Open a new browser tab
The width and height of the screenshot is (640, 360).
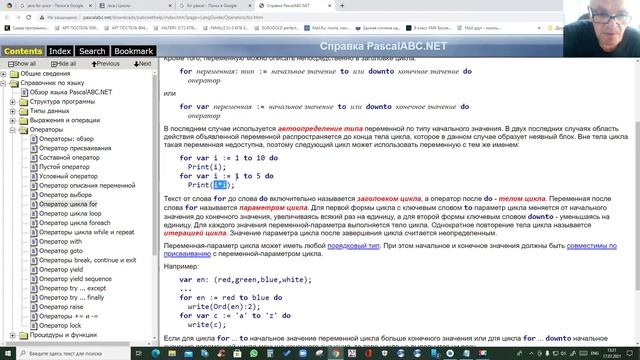342,6
